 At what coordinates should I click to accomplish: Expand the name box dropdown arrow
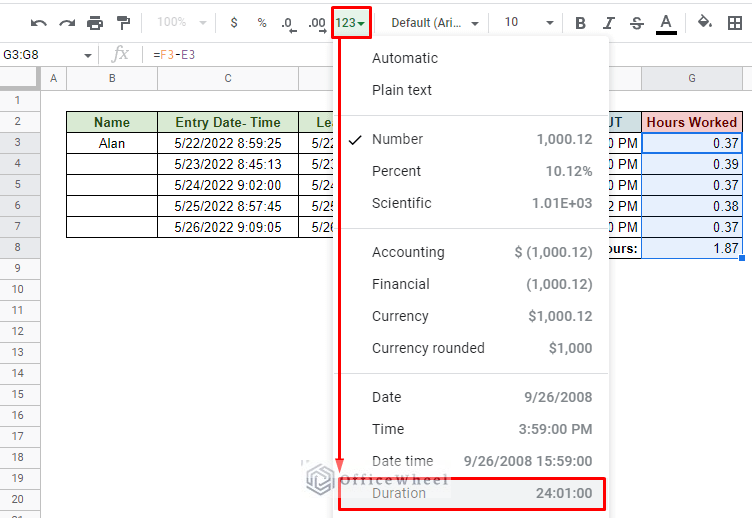pos(87,55)
